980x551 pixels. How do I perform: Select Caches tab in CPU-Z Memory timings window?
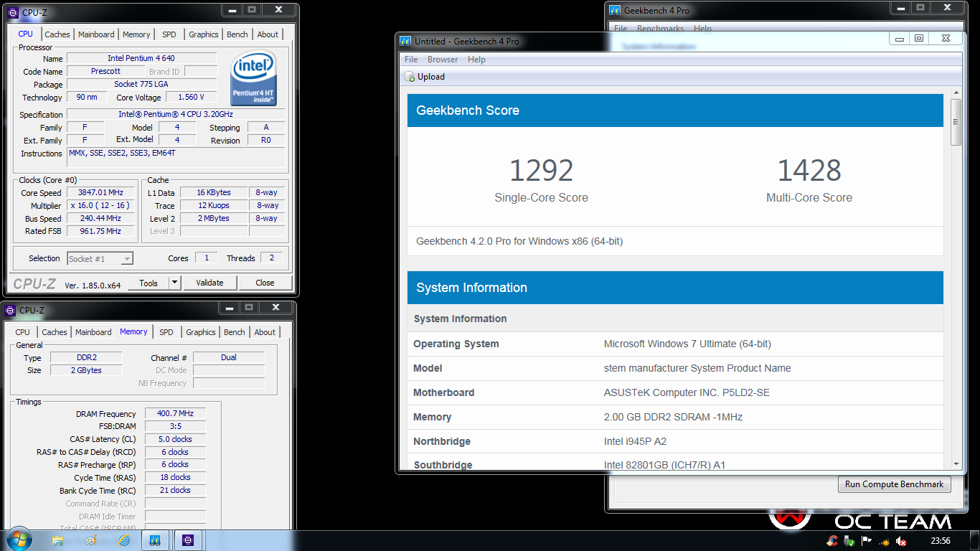click(55, 332)
